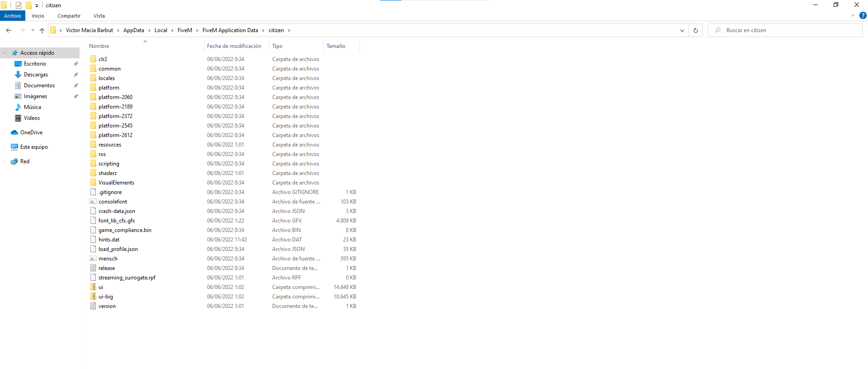This screenshot has height=369, width=868.
Task: Click the Properties quick access toolbar icon
Action: pyautogui.click(x=19, y=5)
